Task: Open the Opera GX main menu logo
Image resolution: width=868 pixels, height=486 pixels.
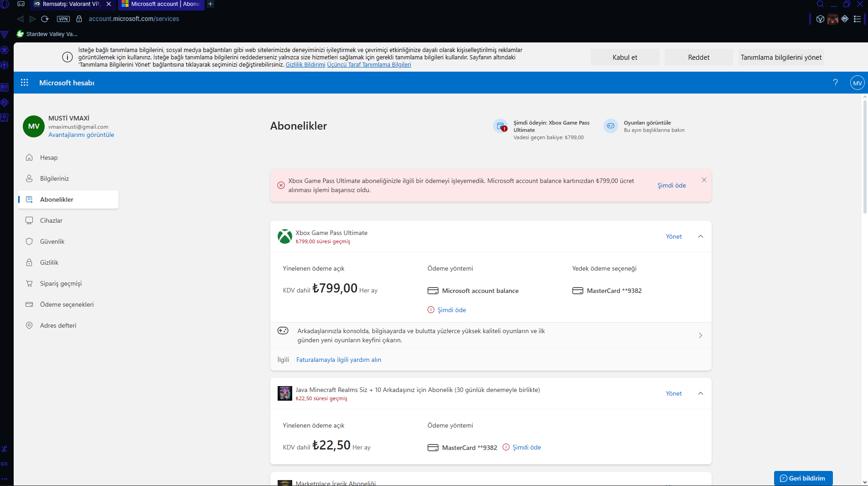Action: click(5, 4)
